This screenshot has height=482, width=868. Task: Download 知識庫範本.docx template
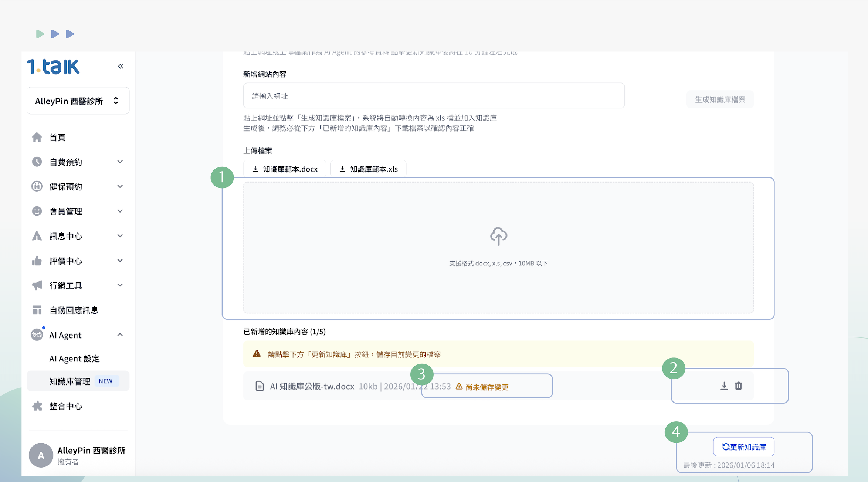point(285,169)
